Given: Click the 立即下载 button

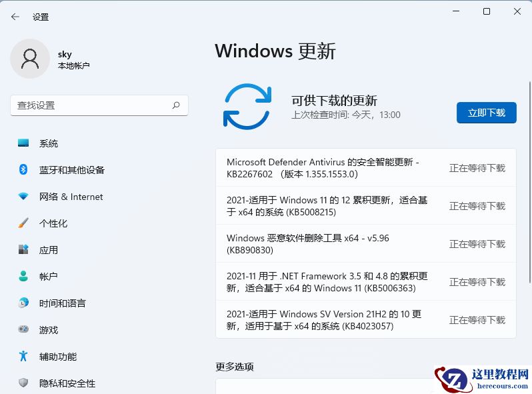Looking at the screenshot, I should (487, 112).
